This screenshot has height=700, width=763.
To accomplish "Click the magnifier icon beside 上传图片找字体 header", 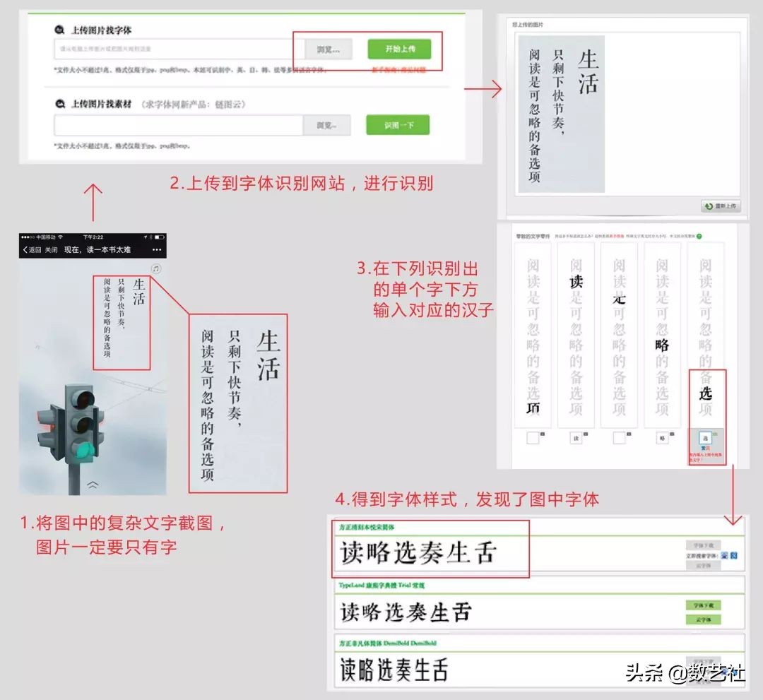I will [x=58, y=30].
